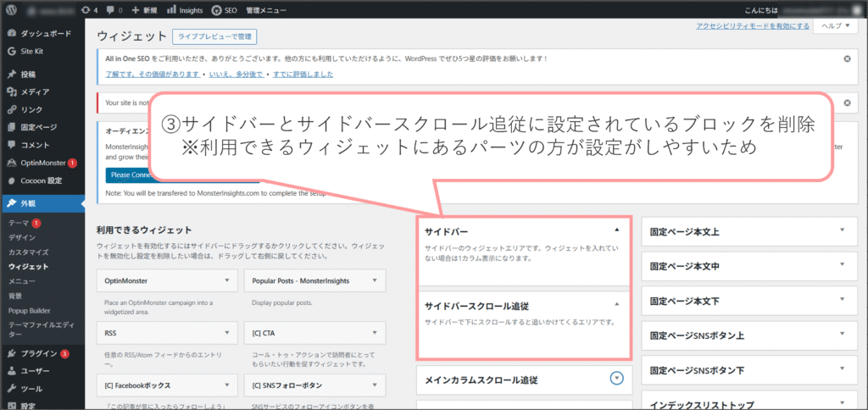Click ライブプレビューで管理 button

pos(214,36)
